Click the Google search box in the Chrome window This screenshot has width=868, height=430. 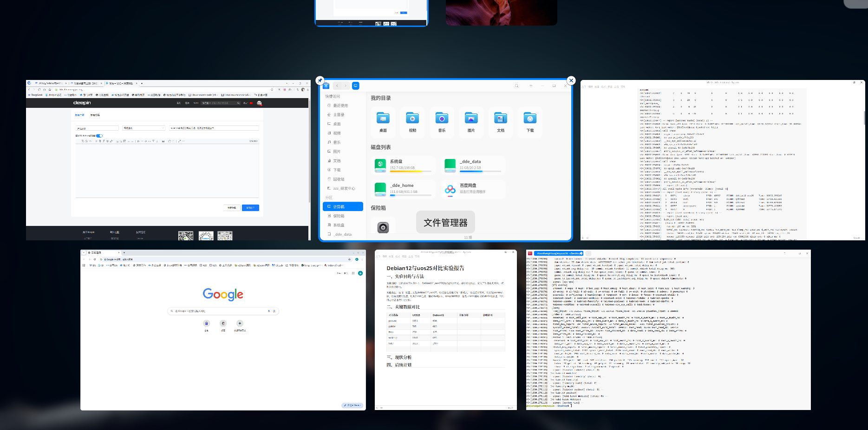pyautogui.click(x=223, y=311)
